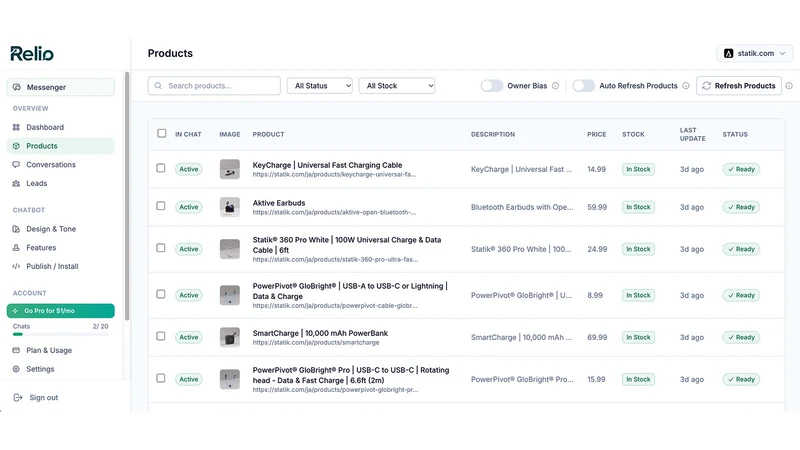Check the KeyCharge row checkbox
Viewport: 800px width, 450px height.
161,168
